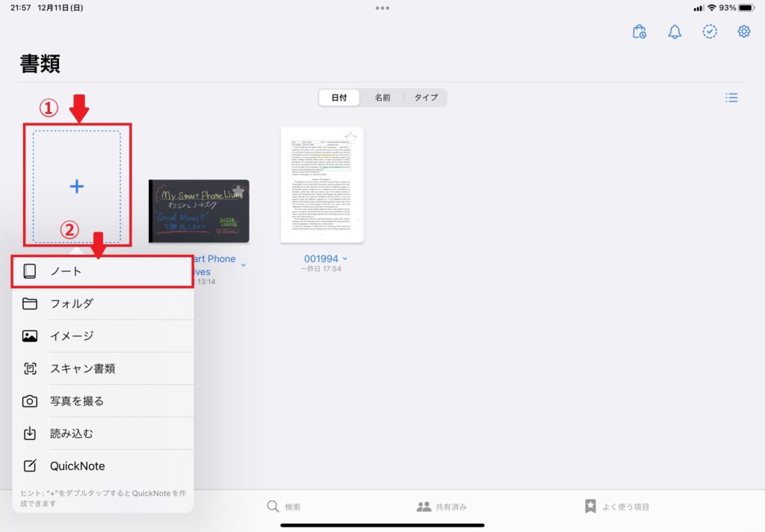Tap the battery status indicator
Image resolution: width=765 pixels, height=532 pixels.
point(747,7)
